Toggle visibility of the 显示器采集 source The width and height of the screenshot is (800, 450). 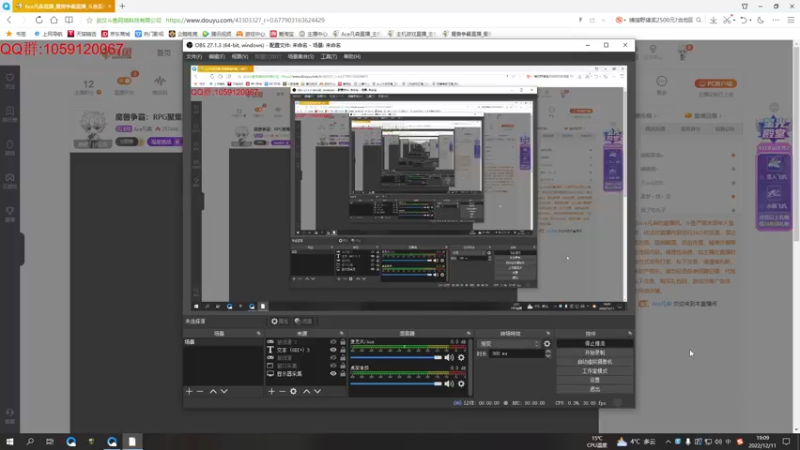point(333,374)
